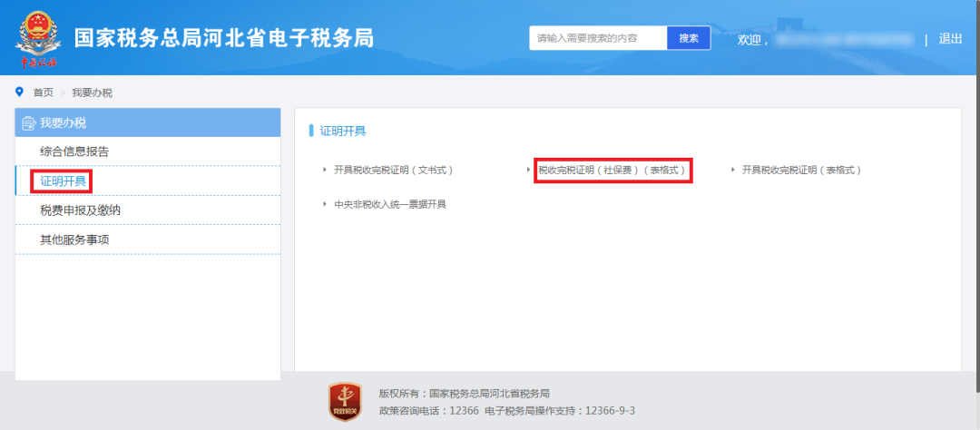The width and height of the screenshot is (980, 430).
Task: Open 其他服务事项 in sidebar
Action: [148, 240]
